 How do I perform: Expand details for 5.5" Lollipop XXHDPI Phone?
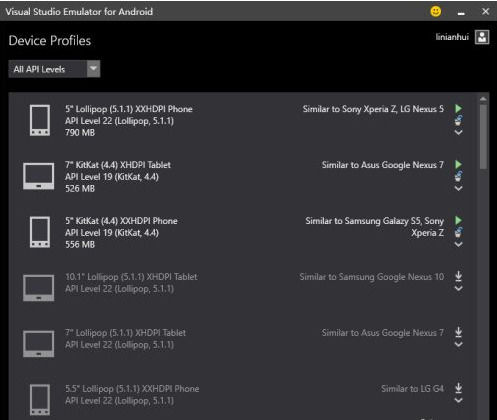point(459,400)
